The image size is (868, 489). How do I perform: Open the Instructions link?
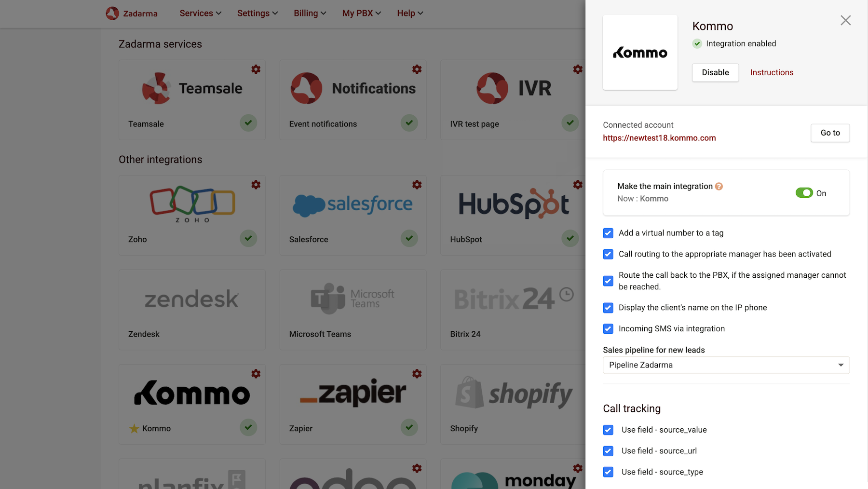pos(772,72)
